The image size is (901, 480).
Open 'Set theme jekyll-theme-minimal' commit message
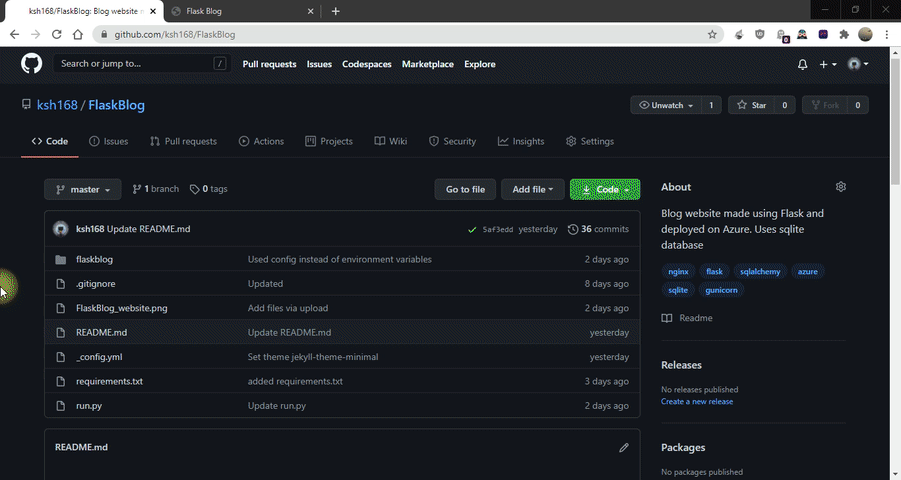[313, 357]
